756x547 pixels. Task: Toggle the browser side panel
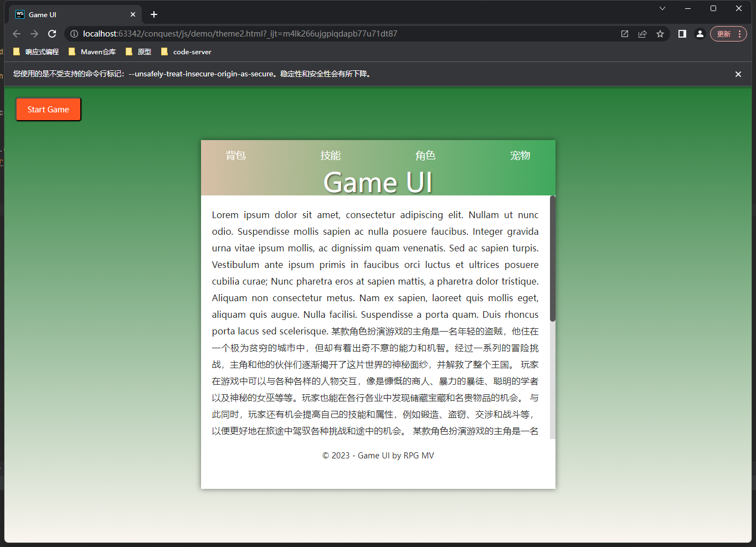[x=682, y=34]
